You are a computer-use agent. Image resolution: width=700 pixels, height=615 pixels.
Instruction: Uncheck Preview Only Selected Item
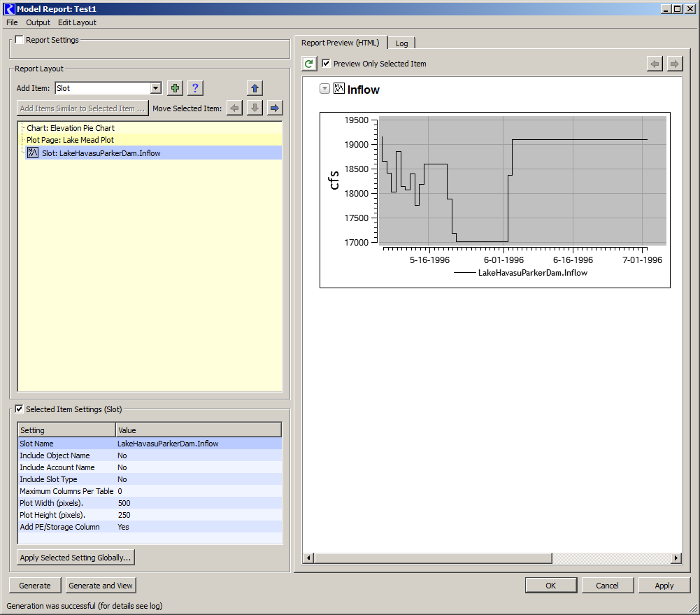[326, 64]
